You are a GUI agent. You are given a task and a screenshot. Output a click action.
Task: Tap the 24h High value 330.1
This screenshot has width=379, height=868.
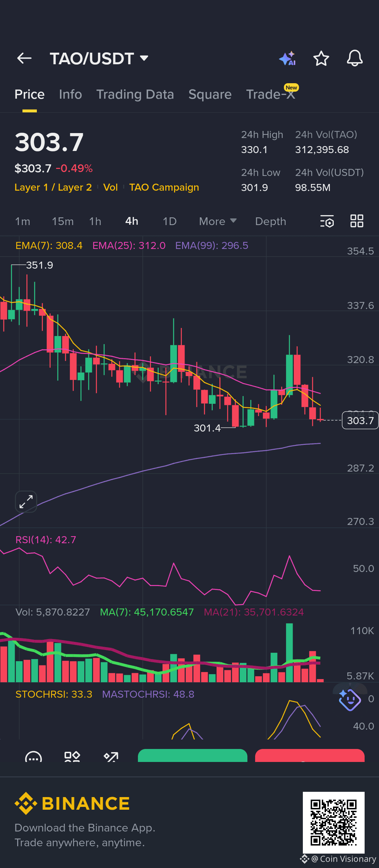(x=254, y=150)
